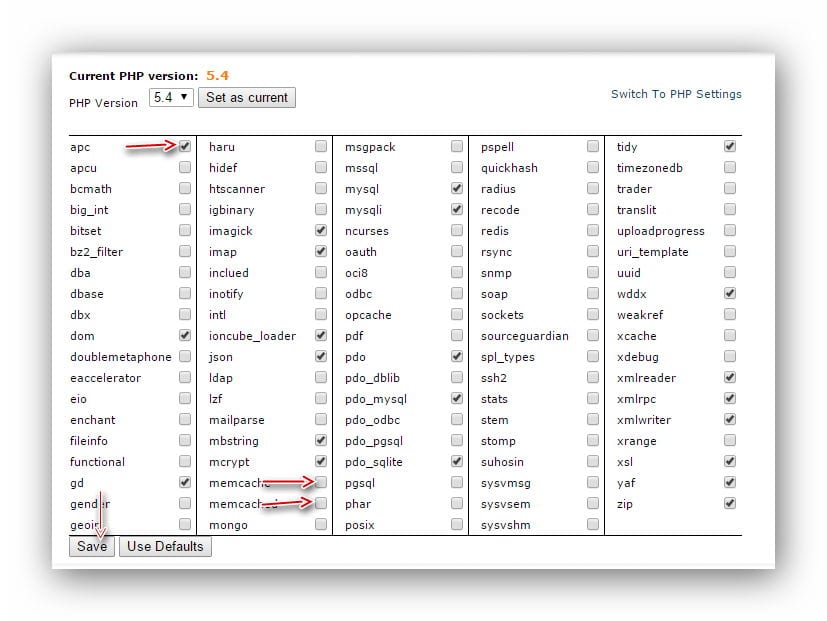Tick the ssh2 checkbox
The image size is (827, 621).
tap(593, 377)
